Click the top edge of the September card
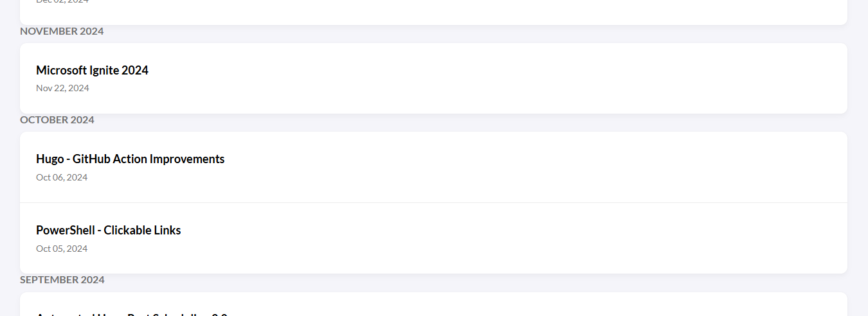 coord(433,294)
